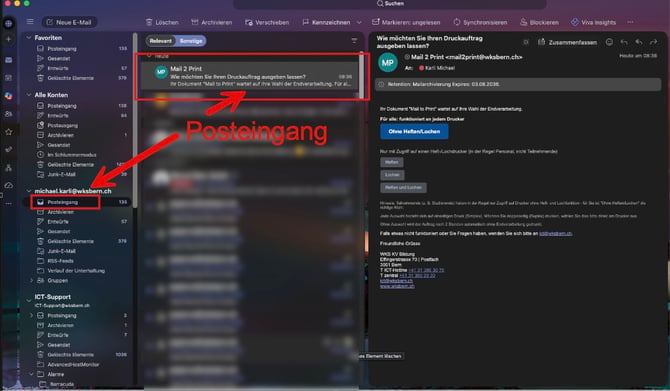Switch to the Relevant inbox tab
The width and height of the screenshot is (670, 391).
pyautogui.click(x=161, y=41)
